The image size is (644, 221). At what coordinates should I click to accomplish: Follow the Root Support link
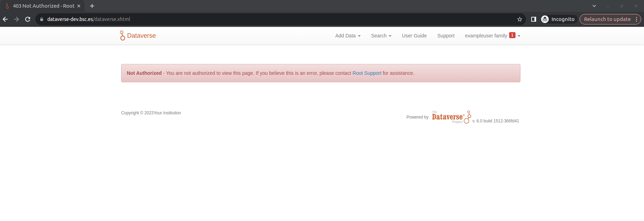(x=367, y=73)
